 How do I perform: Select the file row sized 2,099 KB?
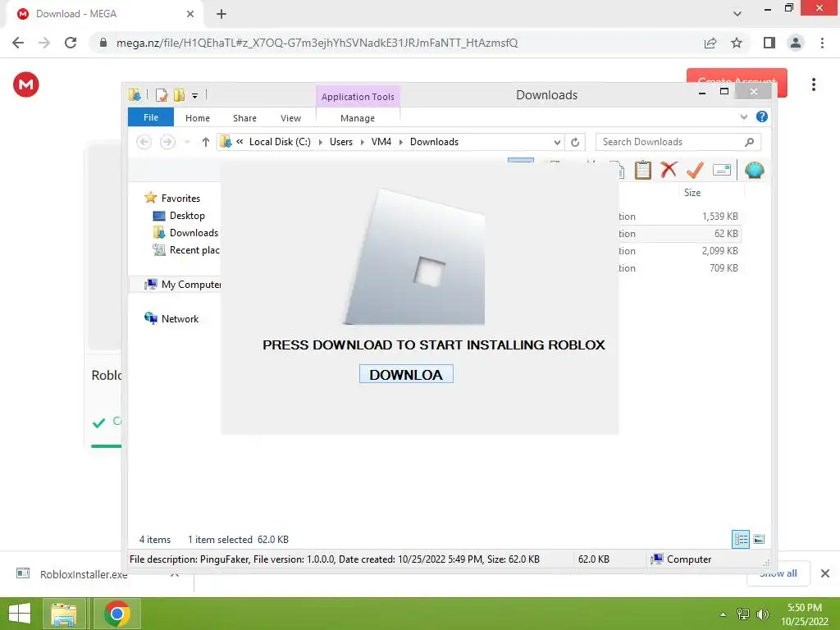(680, 251)
